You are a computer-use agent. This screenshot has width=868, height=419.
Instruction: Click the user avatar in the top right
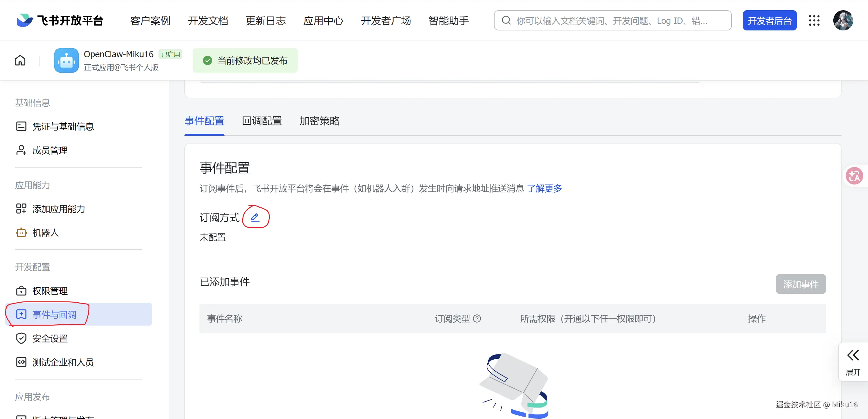[843, 20]
